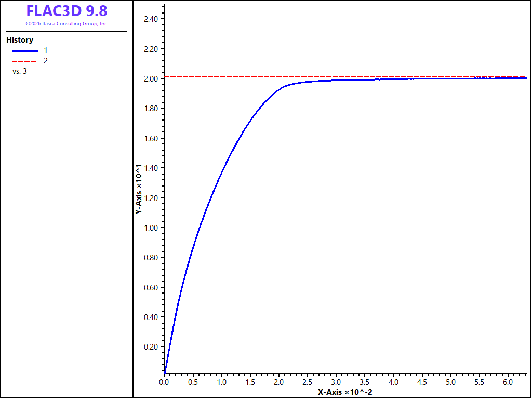
Task: Select legend entry label 2
Action: [x=46, y=61]
